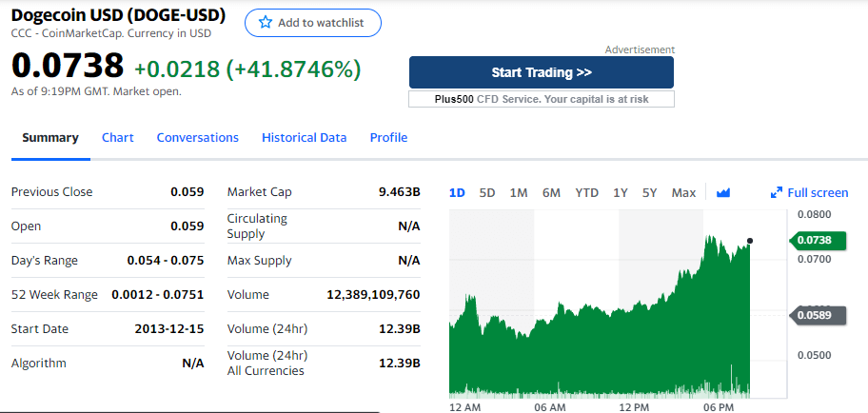
Task: Click the Start Trading advertisement button
Action: point(542,72)
